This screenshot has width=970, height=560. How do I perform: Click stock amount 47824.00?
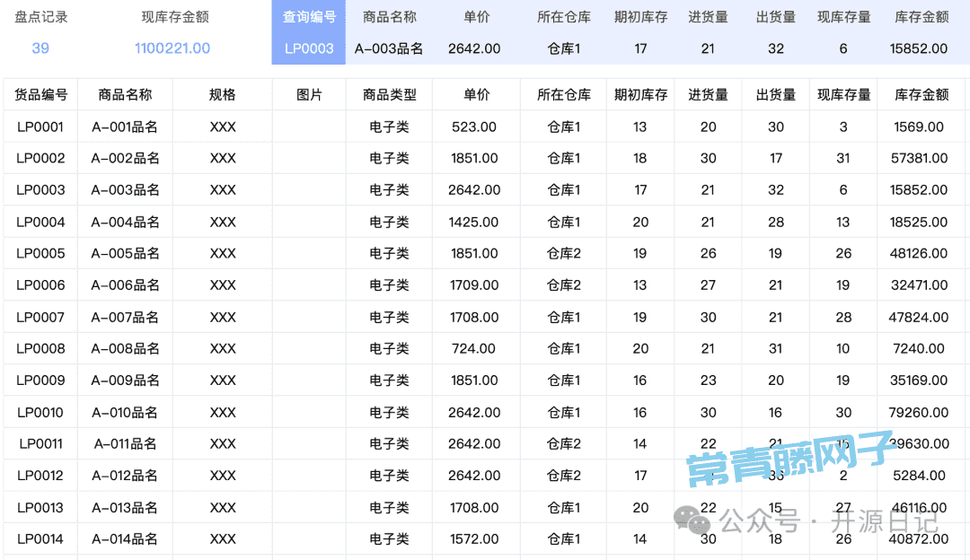click(919, 317)
